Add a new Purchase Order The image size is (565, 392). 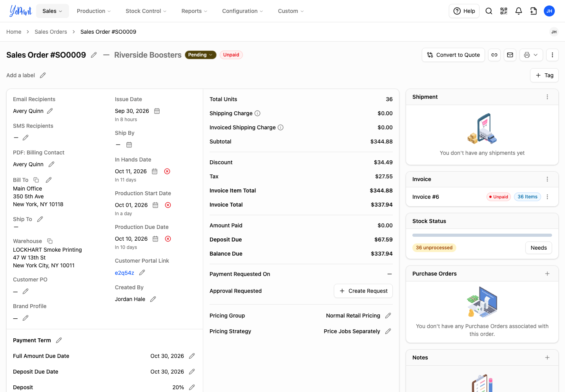point(547,274)
